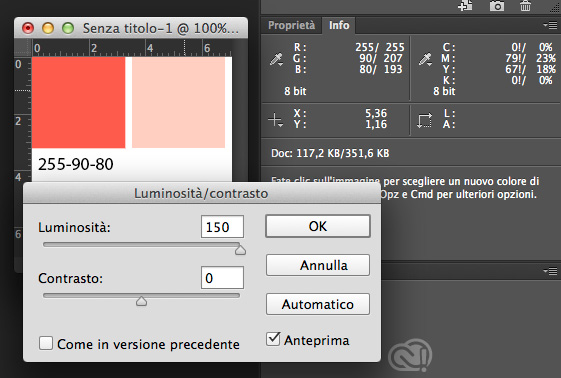Open the RGB eyedropper options icon
Image resolution: width=561 pixels, height=378 pixels.
pos(276,59)
